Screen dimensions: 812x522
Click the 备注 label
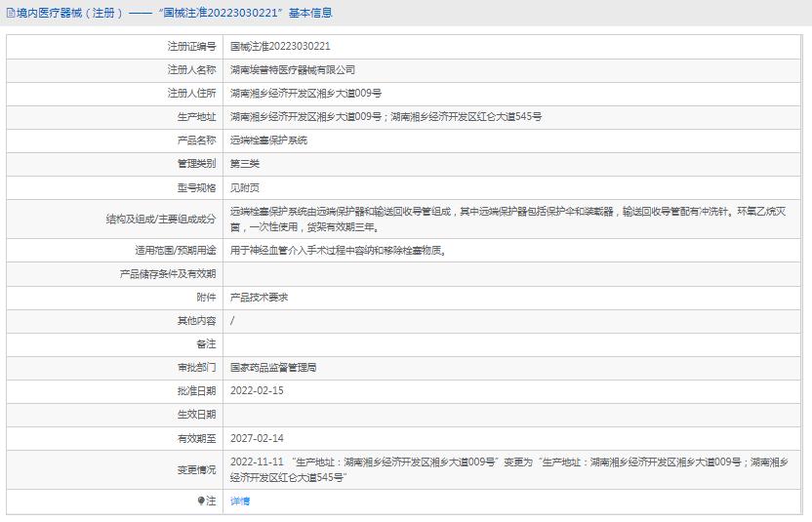[206, 344]
